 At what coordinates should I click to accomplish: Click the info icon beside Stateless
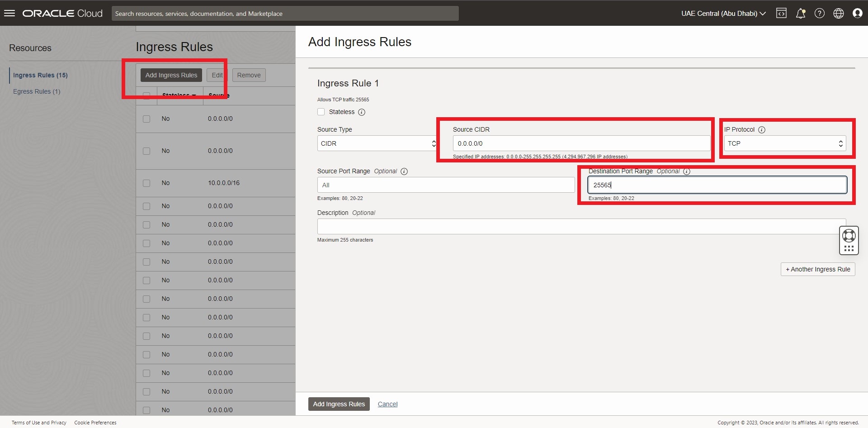tap(362, 112)
